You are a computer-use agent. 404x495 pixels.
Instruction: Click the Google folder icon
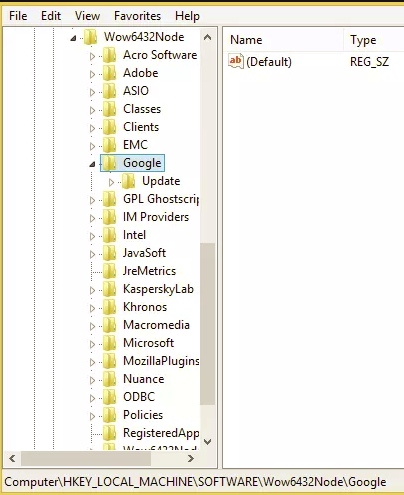109,163
